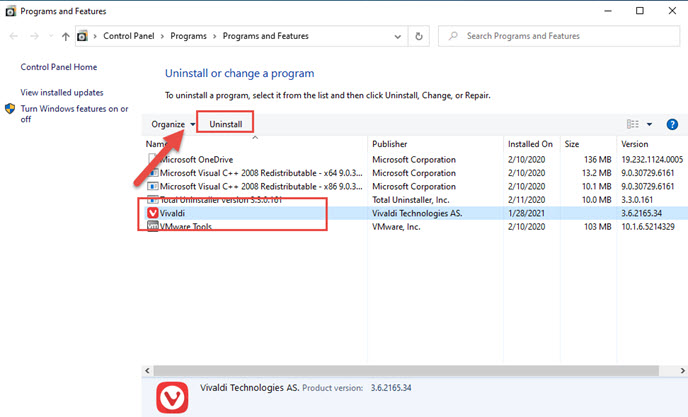688x417 pixels.
Task: Go up one level with Up arrow
Action: tap(65, 36)
